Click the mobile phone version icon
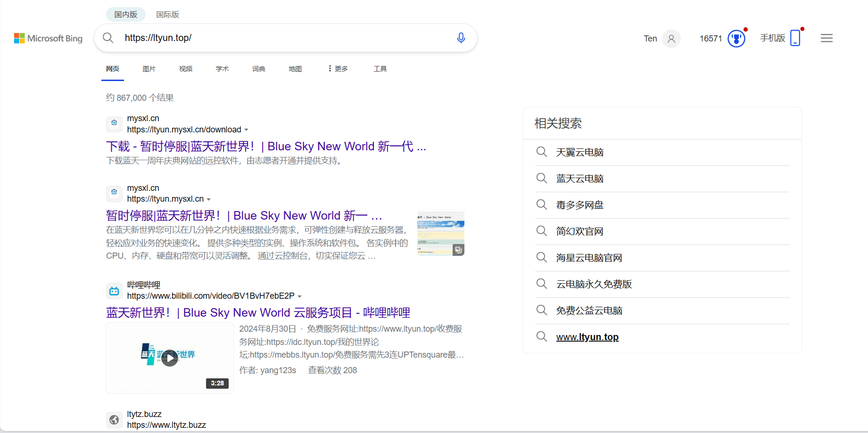Image resolution: width=868 pixels, height=433 pixels. click(x=795, y=38)
